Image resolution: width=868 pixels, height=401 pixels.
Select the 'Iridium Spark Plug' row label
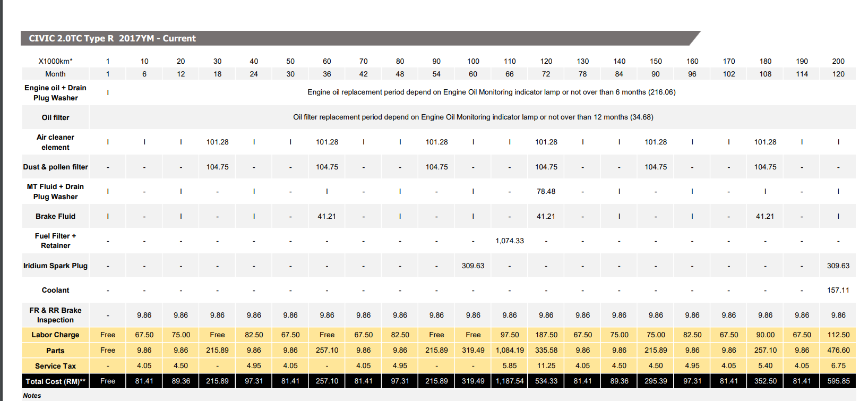tap(55, 266)
